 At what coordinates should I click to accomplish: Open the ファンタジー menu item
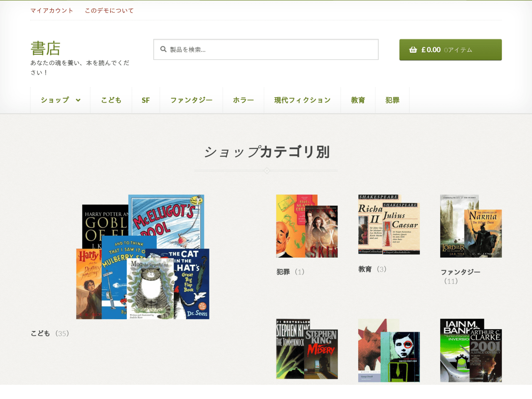click(x=191, y=100)
